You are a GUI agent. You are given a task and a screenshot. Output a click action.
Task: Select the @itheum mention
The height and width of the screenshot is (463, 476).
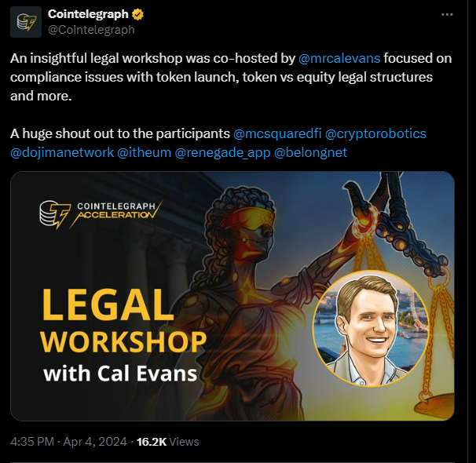tap(144, 152)
